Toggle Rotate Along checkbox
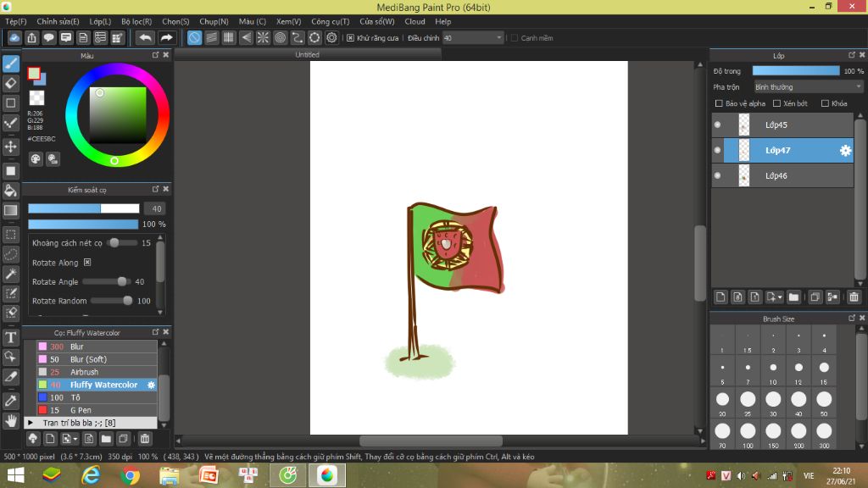Screen dimensions: 868x488 click(87, 263)
